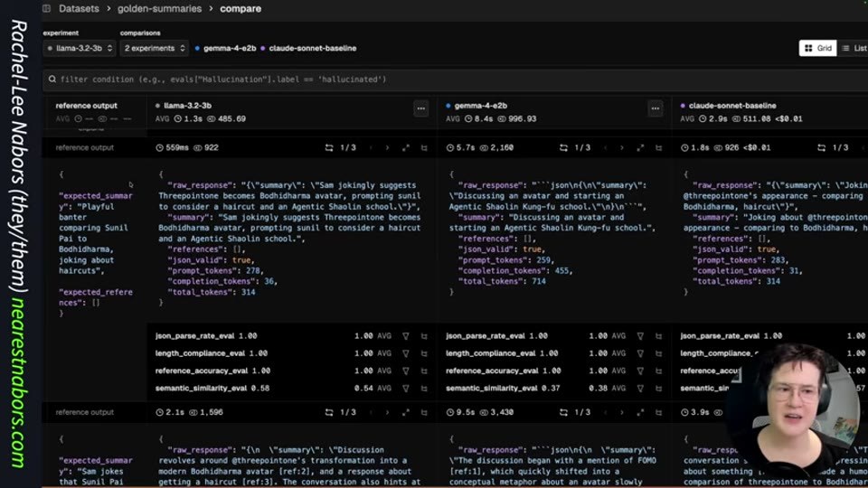Viewport: 868px width, 488px height.
Task: Select the compare breadcrumb item
Action: (x=241, y=9)
